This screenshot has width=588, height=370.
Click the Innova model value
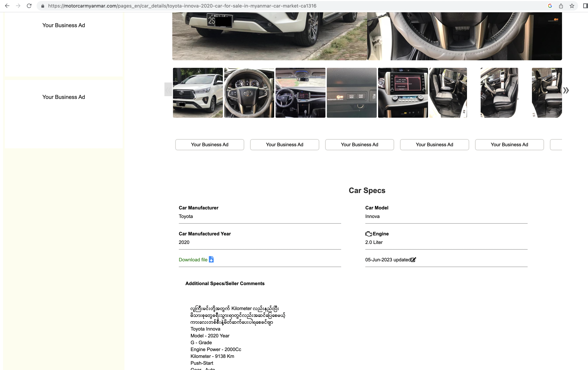(372, 216)
